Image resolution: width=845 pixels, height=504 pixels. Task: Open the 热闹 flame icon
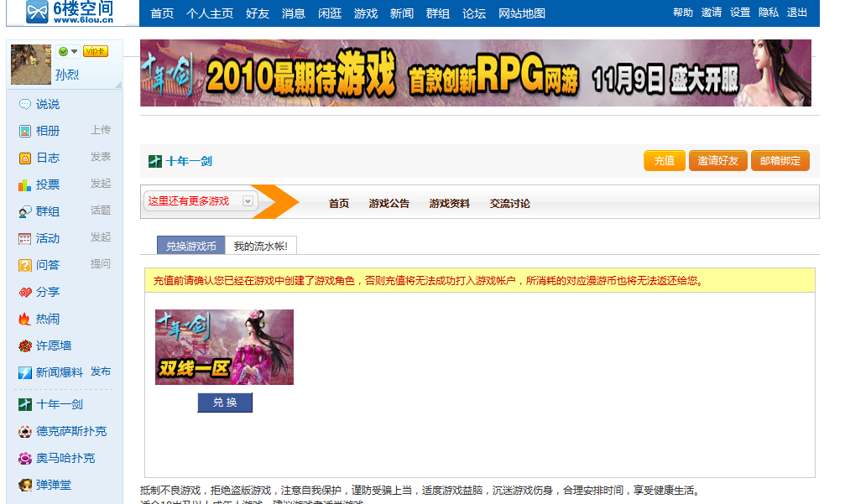pyautogui.click(x=25, y=320)
